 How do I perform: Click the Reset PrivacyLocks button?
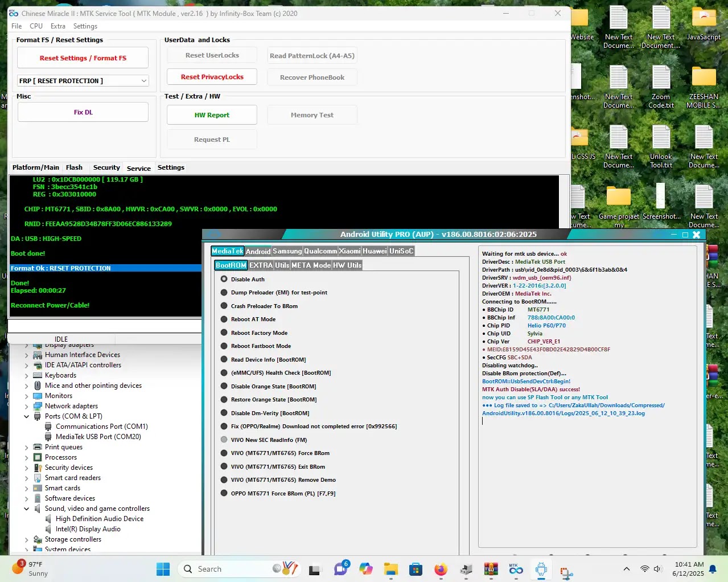(x=212, y=77)
